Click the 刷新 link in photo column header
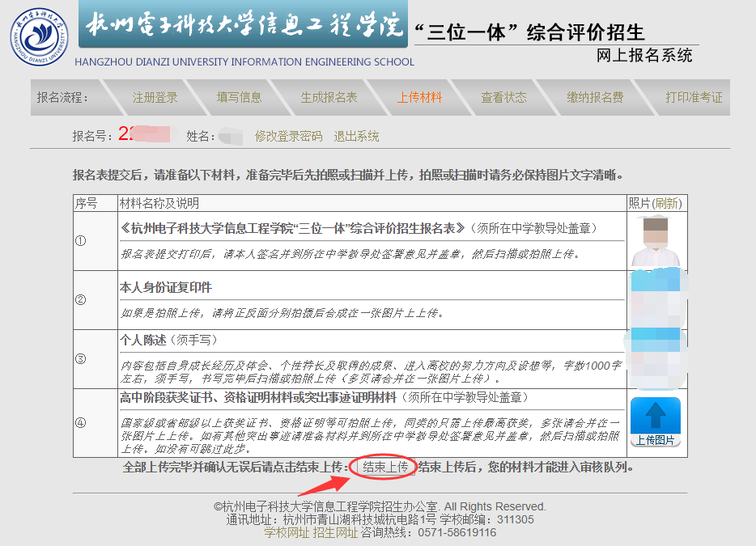Image resolution: width=756 pixels, height=546 pixels. [667, 203]
